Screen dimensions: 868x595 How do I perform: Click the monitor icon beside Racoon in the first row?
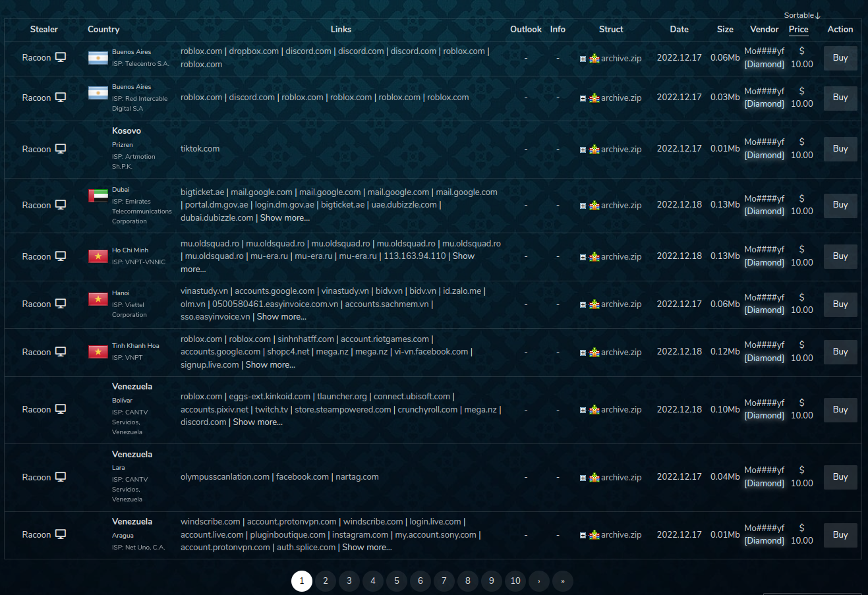point(59,57)
